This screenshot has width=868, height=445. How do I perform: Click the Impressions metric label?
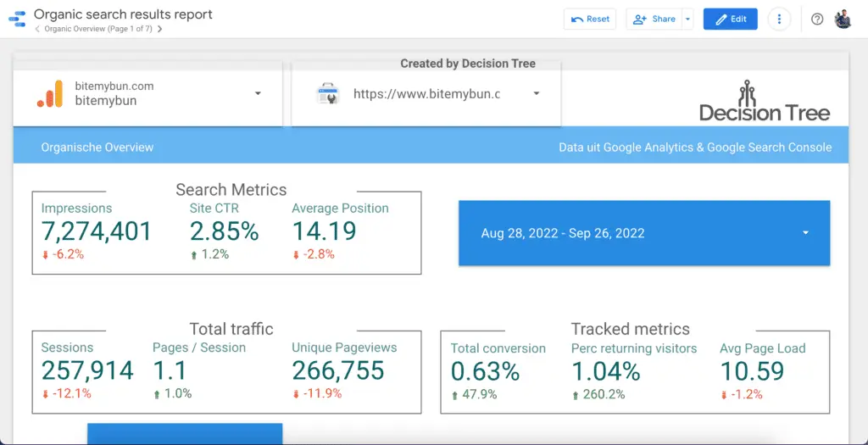76,209
